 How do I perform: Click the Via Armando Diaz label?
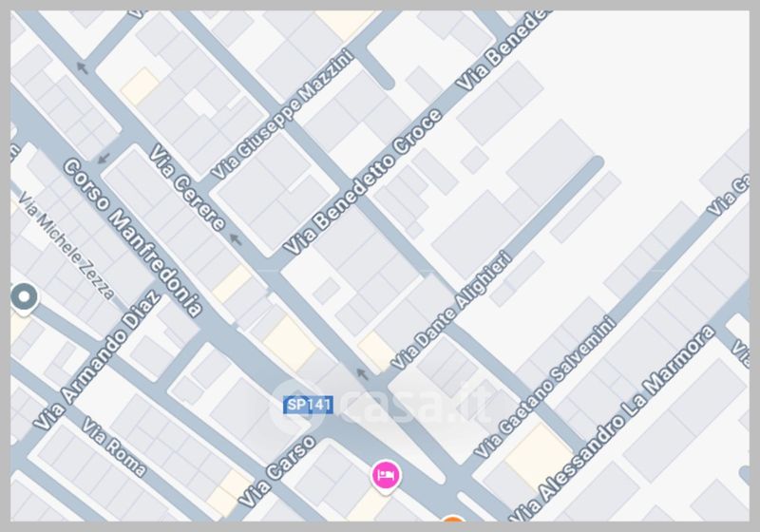tap(98, 359)
